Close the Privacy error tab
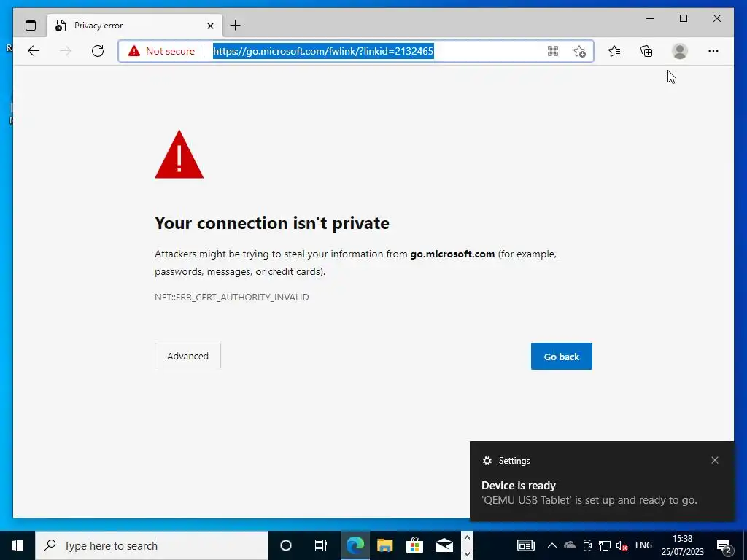 [210, 26]
